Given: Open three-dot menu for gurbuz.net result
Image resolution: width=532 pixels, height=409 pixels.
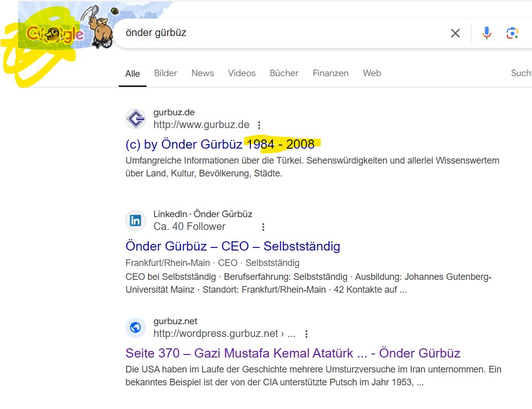Looking at the screenshot, I should click(x=306, y=334).
